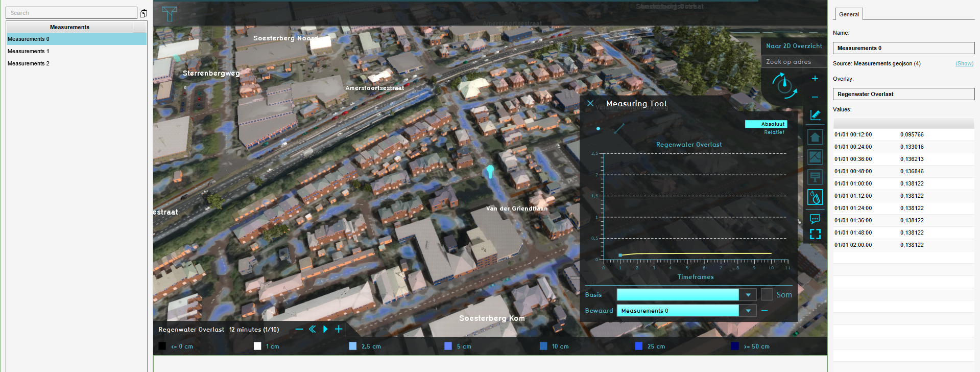The width and height of the screenshot is (980, 372).
Task: Switch graph to Absoluut mode
Action: click(x=766, y=124)
